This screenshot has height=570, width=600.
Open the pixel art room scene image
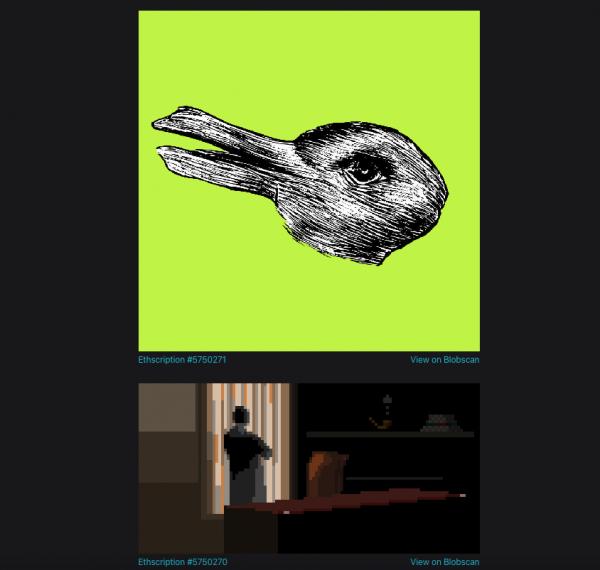pos(309,468)
